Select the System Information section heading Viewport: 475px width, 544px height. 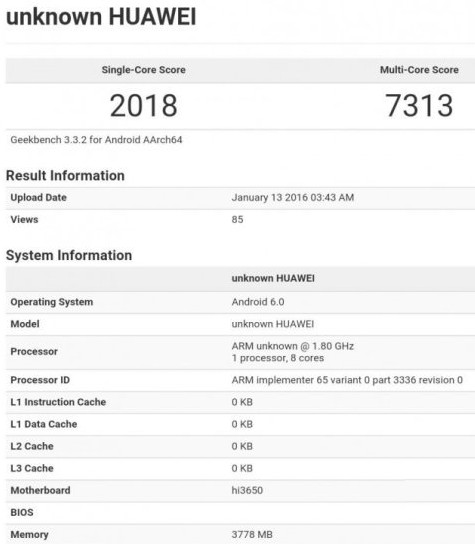point(69,255)
